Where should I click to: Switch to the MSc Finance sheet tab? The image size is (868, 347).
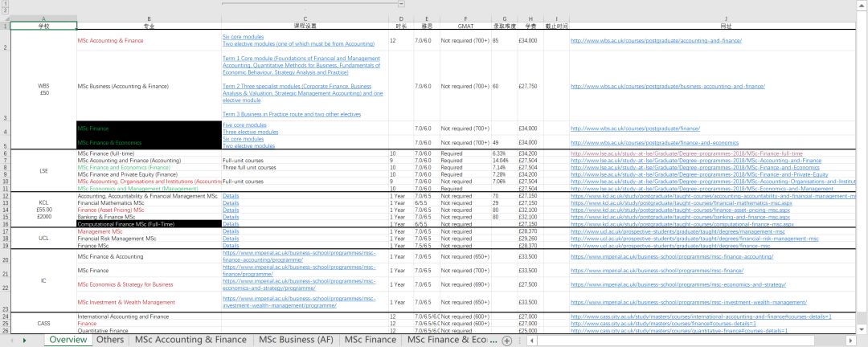click(x=371, y=340)
